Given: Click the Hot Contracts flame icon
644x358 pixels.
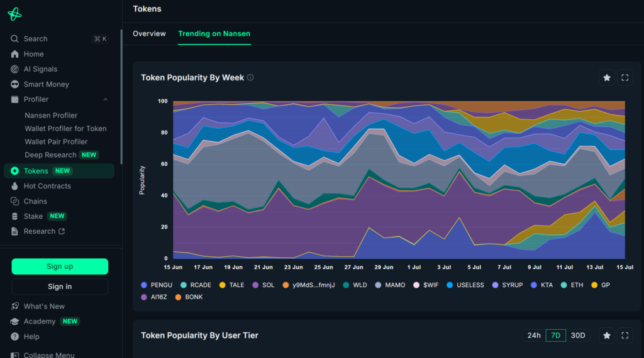Looking at the screenshot, I should 15,186.
